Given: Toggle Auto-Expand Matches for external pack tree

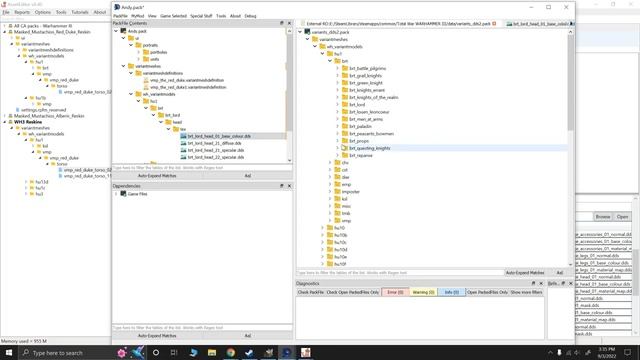Looking at the screenshot, I should coord(525,273).
